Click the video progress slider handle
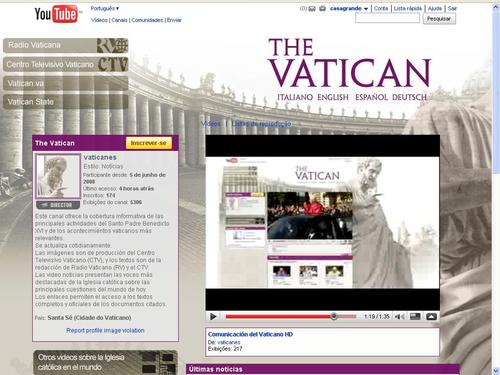This screenshot has height=375, width=500. 334,316
